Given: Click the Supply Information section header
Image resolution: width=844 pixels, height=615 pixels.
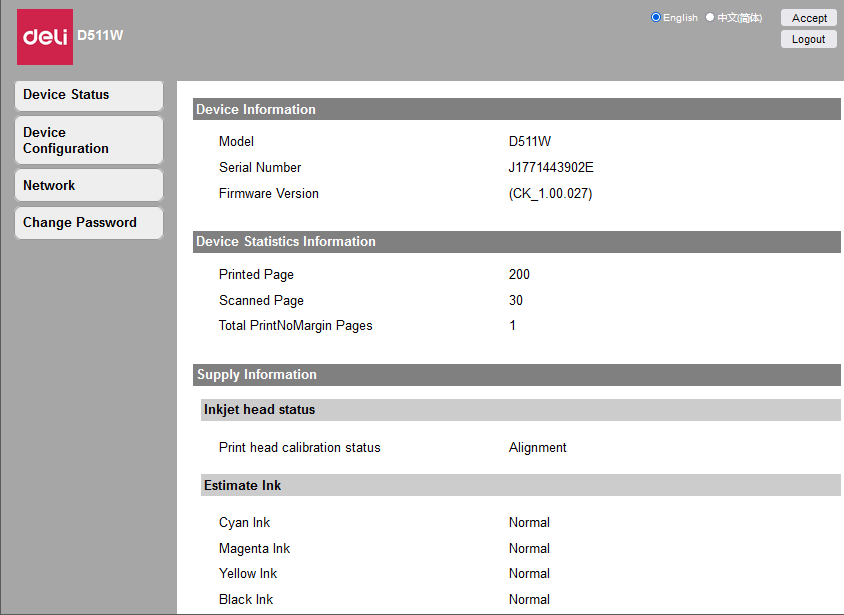Looking at the screenshot, I should [516, 374].
